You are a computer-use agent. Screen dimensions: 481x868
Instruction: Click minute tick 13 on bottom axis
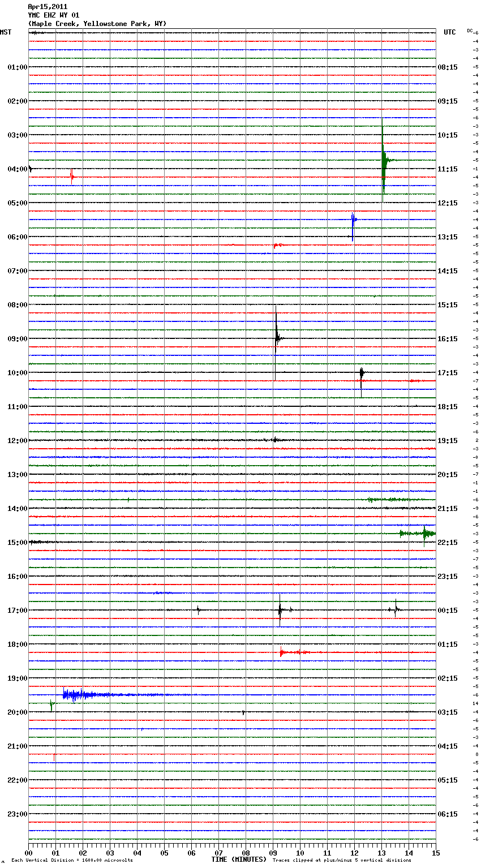tap(381, 853)
